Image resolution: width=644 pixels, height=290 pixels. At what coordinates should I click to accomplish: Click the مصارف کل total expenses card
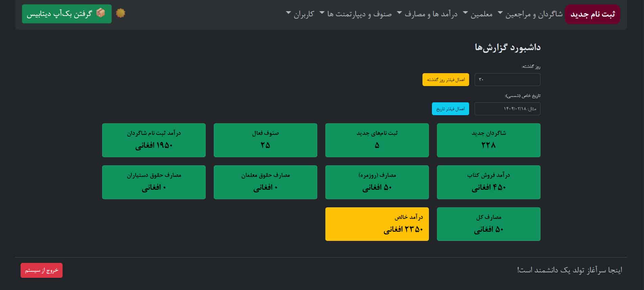tap(489, 224)
